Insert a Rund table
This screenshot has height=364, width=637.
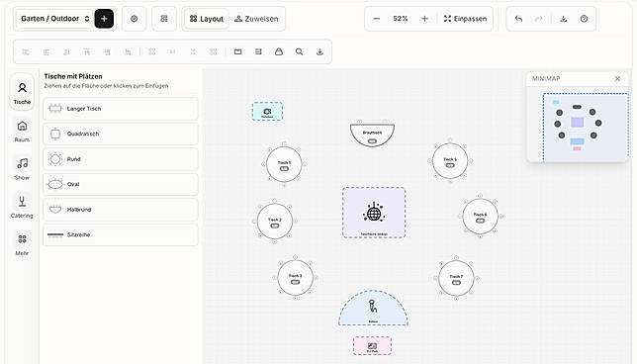coord(121,159)
